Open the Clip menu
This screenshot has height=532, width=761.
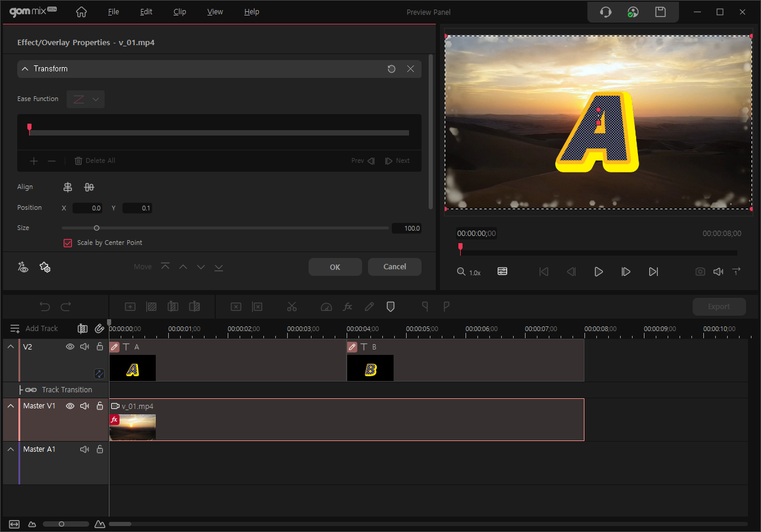[180, 12]
